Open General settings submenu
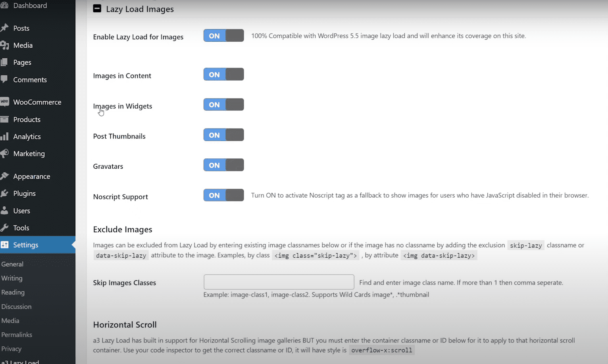The height and width of the screenshot is (364, 608). (12, 264)
